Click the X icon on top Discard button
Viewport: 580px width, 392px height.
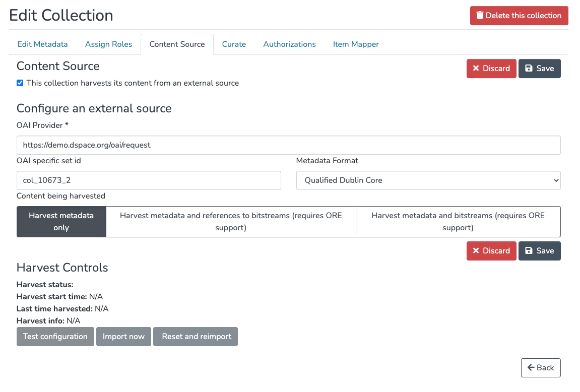[476, 69]
